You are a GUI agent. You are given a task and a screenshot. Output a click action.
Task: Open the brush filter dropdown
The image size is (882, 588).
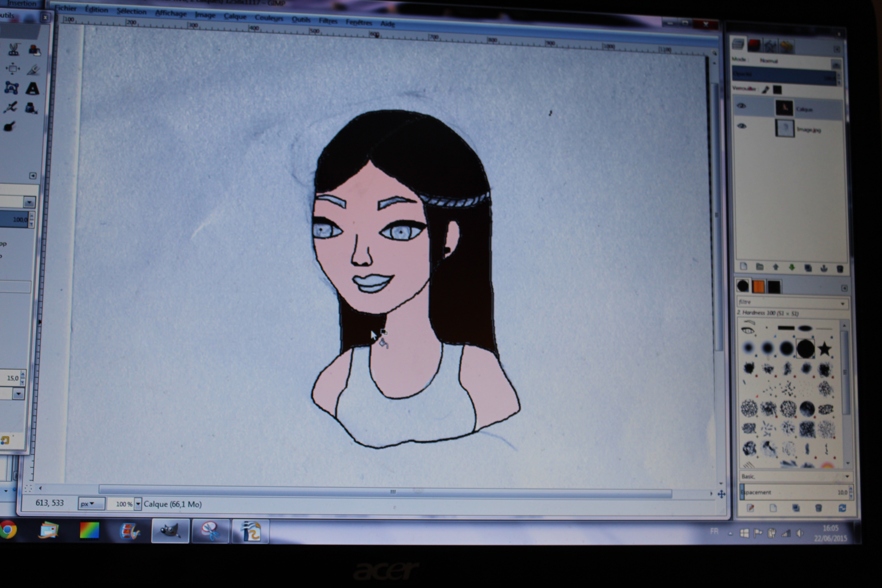click(x=843, y=304)
